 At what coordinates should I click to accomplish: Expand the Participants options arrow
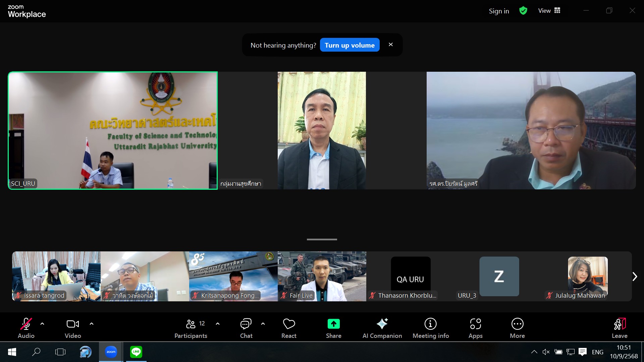tap(218, 324)
